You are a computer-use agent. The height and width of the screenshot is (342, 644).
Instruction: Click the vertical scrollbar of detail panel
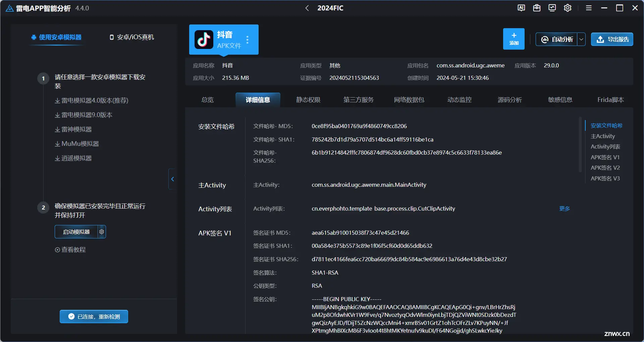pos(580,144)
